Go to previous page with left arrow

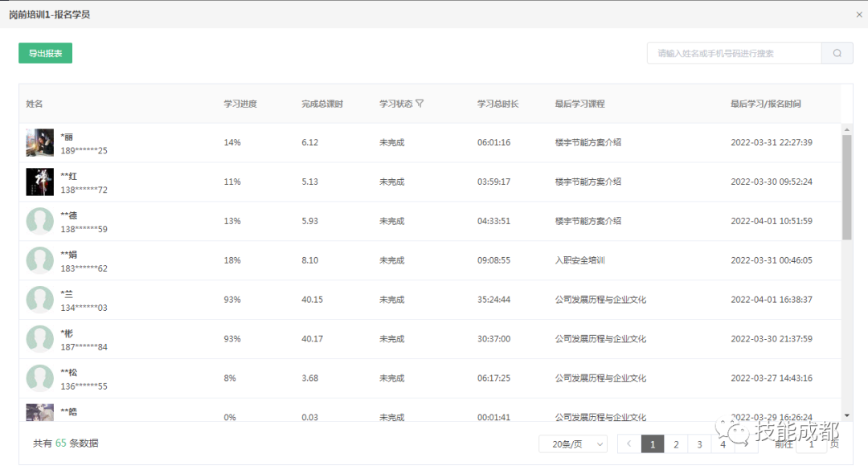[628, 444]
